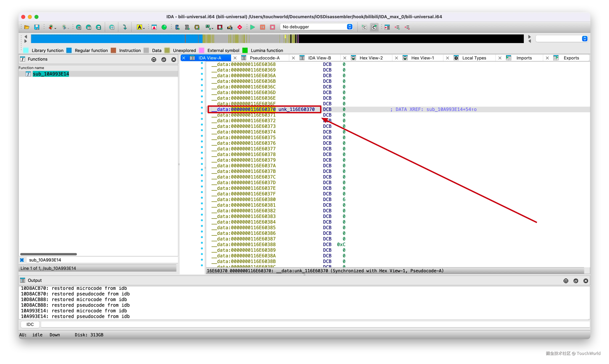Switch to the Pseudocode-A tab
609x364 pixels.
pyautogui.click(x=264, y=58)
